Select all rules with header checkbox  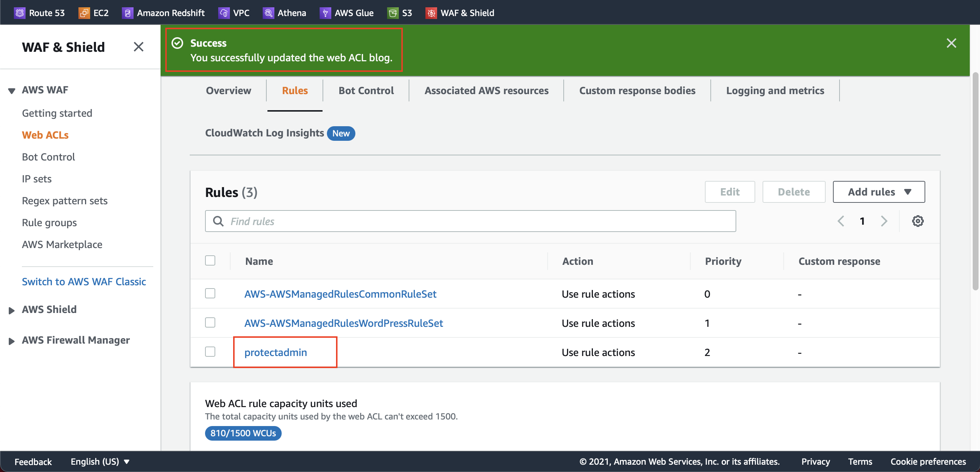click(210, 260)
